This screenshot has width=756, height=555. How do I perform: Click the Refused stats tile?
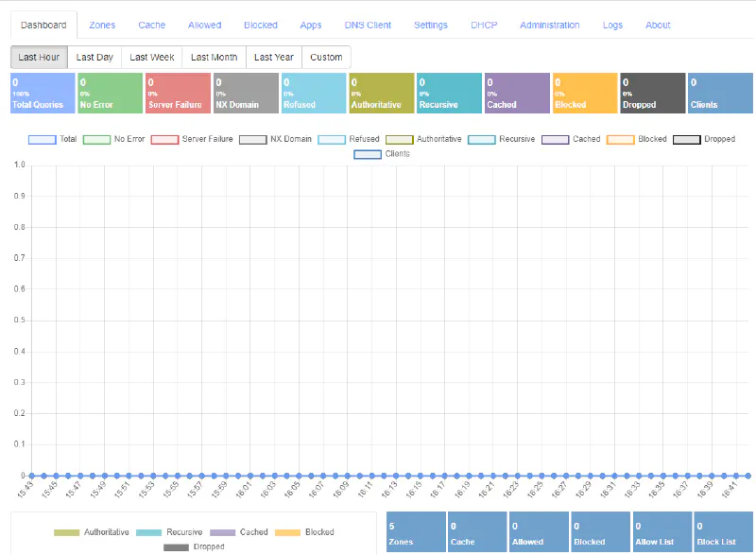(x=314, y=93)
